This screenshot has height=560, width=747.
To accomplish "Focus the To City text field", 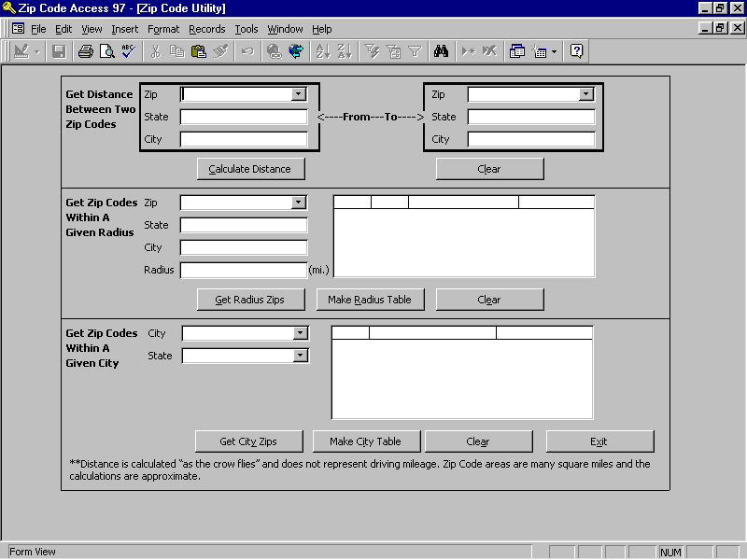I will (x=531, y=139).
